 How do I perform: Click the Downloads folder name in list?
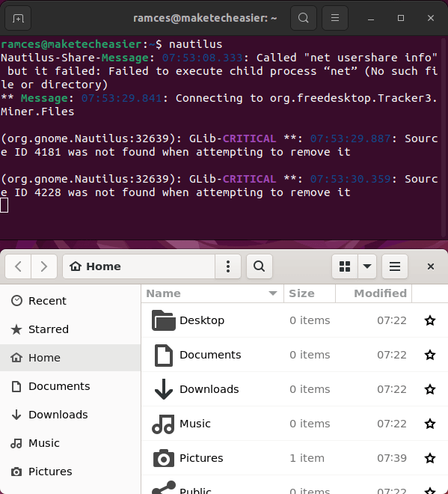pyautogui.click(x=209, y=389)
